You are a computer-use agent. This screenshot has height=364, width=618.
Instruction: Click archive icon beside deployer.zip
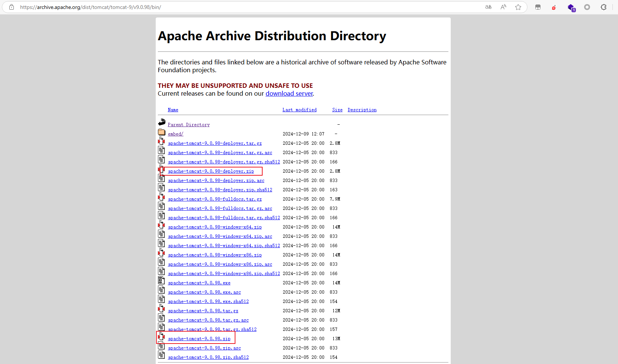pyautogui.click(x=162, y=169)
